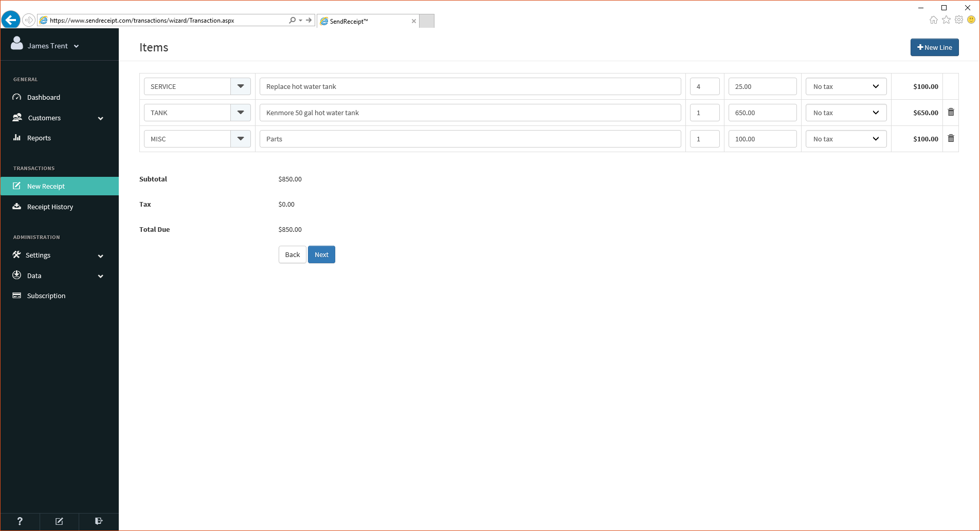Image resolution: width=980 pixels, height=531 pixels.
Task: Open Reports via its bar-chart icon
Action: point(17,138)
